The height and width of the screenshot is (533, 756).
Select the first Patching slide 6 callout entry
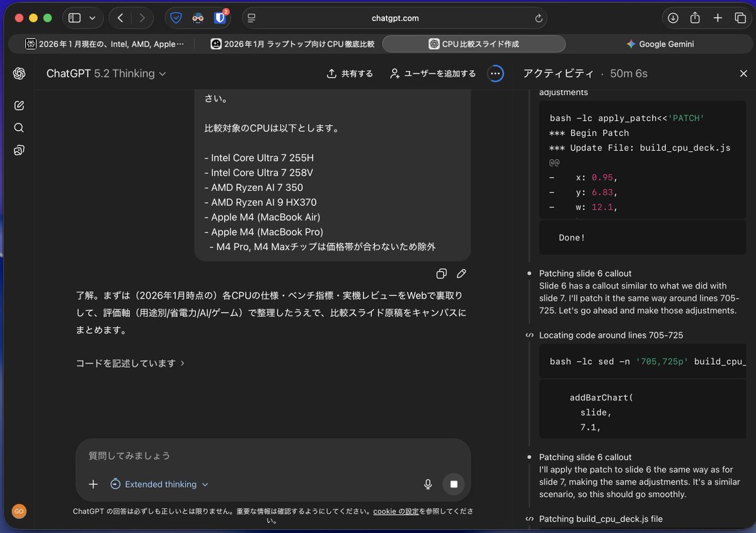coord(585,273)
